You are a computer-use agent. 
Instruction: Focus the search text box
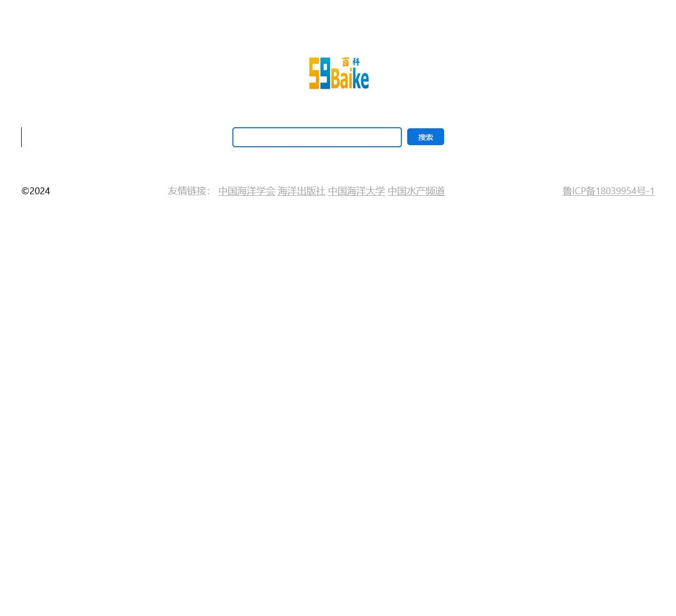tap(317, 137)
